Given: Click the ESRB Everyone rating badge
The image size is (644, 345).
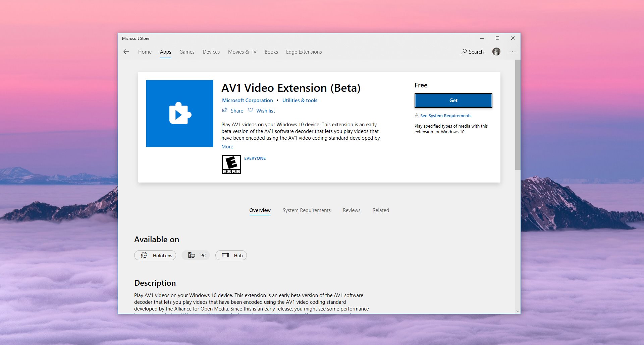Looking at the screenshot, I should [x=231, y=164].
